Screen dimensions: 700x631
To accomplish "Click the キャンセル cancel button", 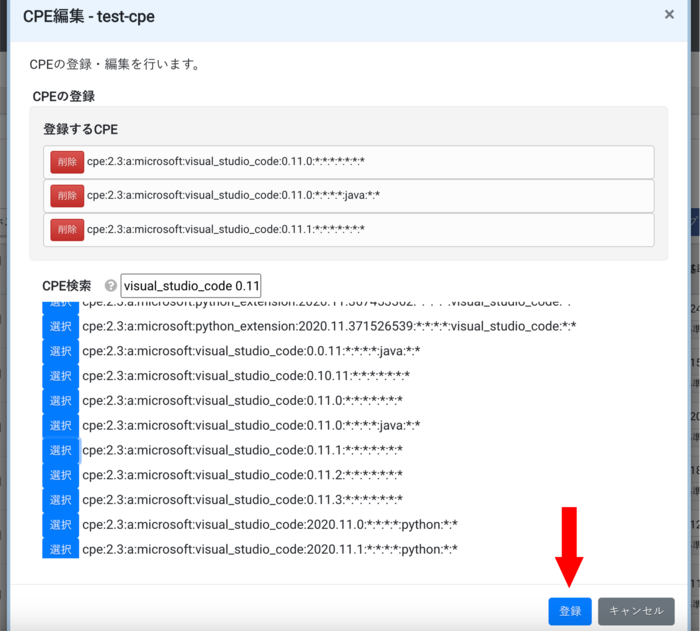I will 636,611.
